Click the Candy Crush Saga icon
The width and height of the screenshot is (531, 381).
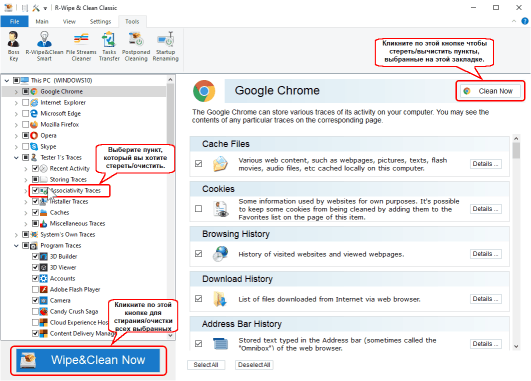tap(43, 311)
